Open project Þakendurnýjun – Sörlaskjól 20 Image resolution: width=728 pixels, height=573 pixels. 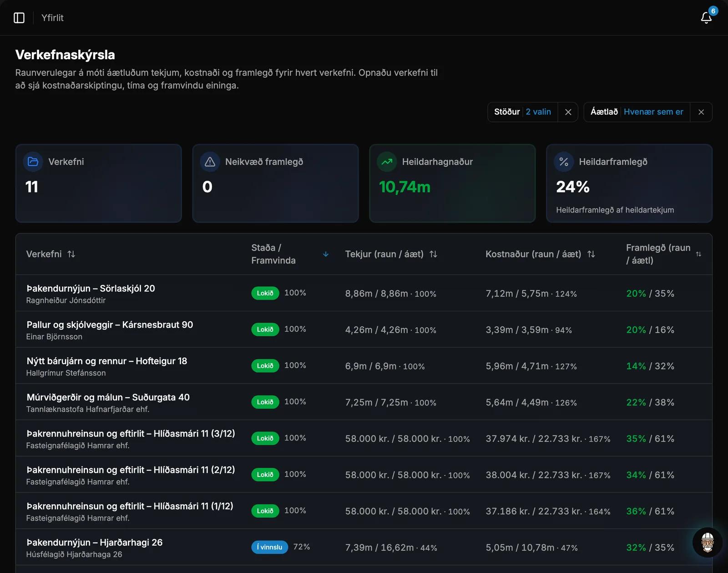point(91,288)
